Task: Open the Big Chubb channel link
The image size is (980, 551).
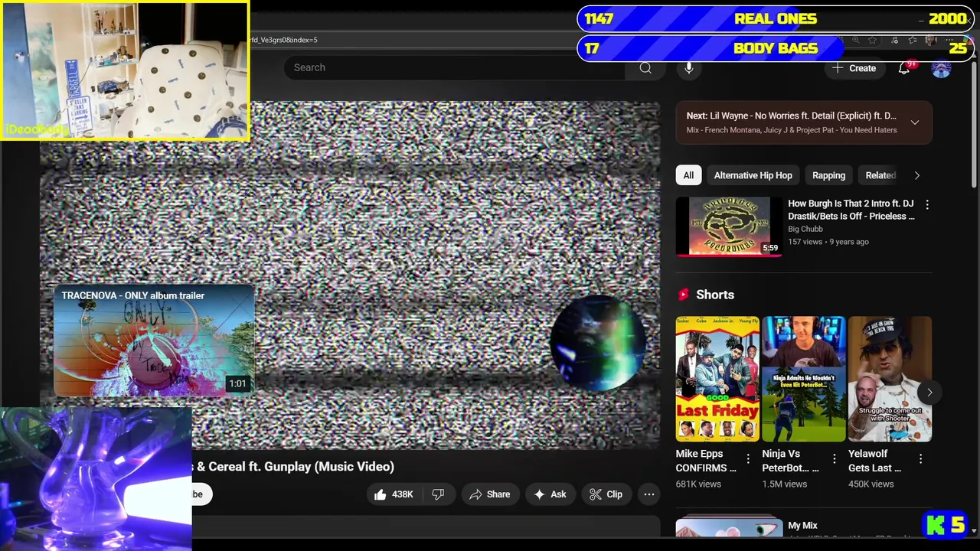Action: [x=805, y=229]
